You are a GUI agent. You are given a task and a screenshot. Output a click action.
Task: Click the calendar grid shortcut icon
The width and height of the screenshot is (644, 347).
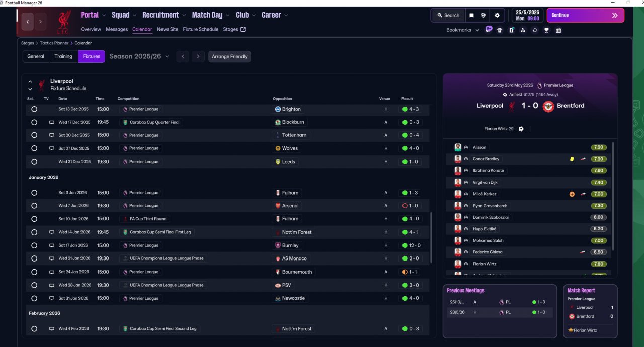558,30
